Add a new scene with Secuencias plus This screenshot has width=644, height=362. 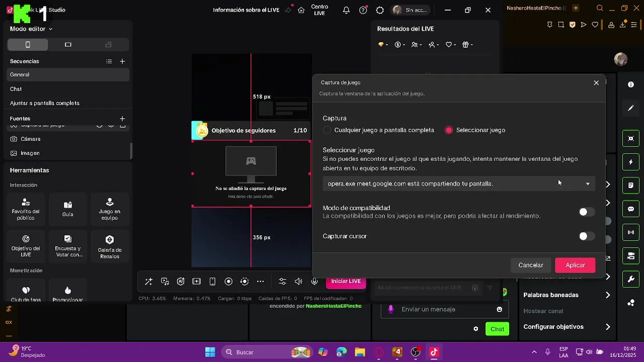[x=122, y=61]
